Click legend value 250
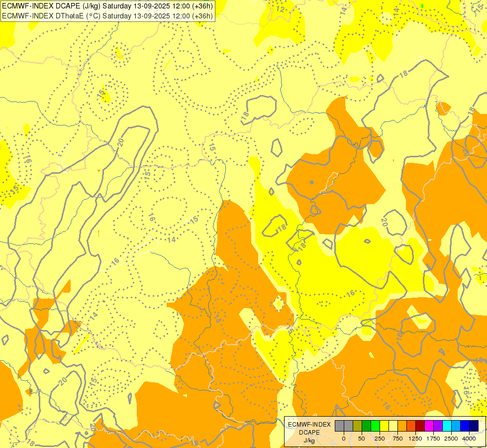Viewport: 487px width, 448px height. coord(380,439)
